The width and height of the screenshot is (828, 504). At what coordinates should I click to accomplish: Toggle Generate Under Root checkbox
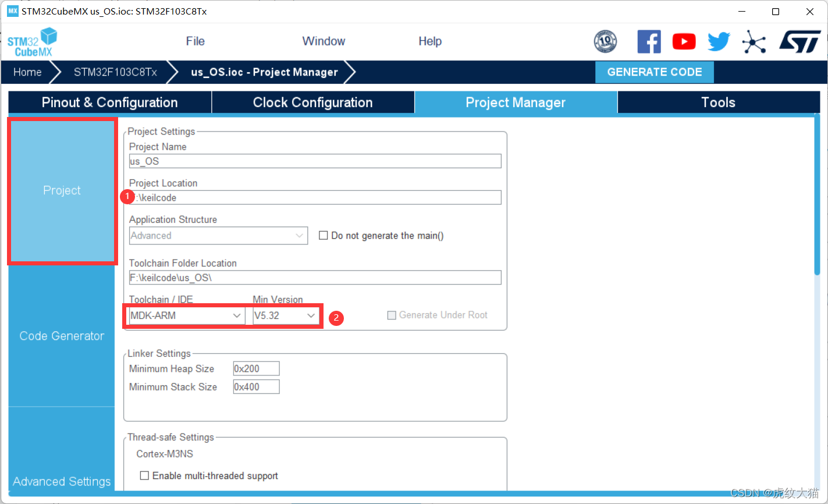coord(392,315)
